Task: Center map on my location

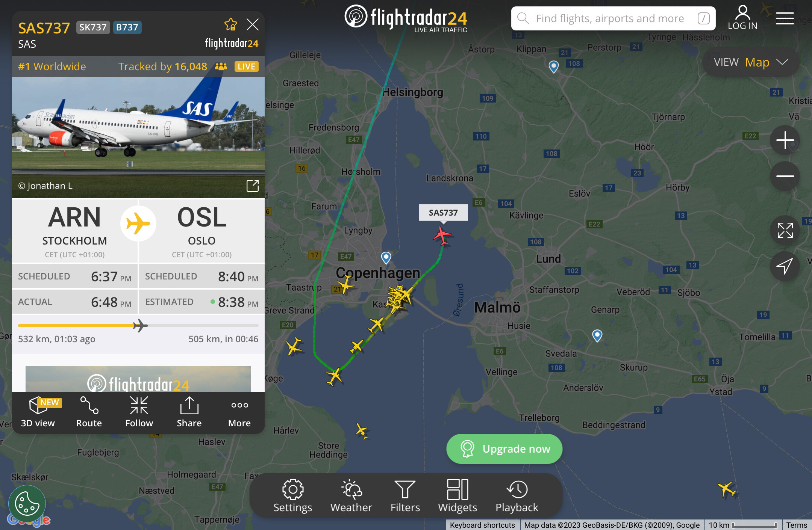Action: (x=785, y=266)
